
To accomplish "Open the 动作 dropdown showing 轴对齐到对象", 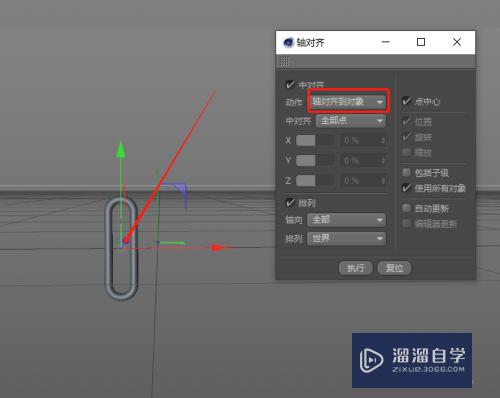I will pos(348,101).
